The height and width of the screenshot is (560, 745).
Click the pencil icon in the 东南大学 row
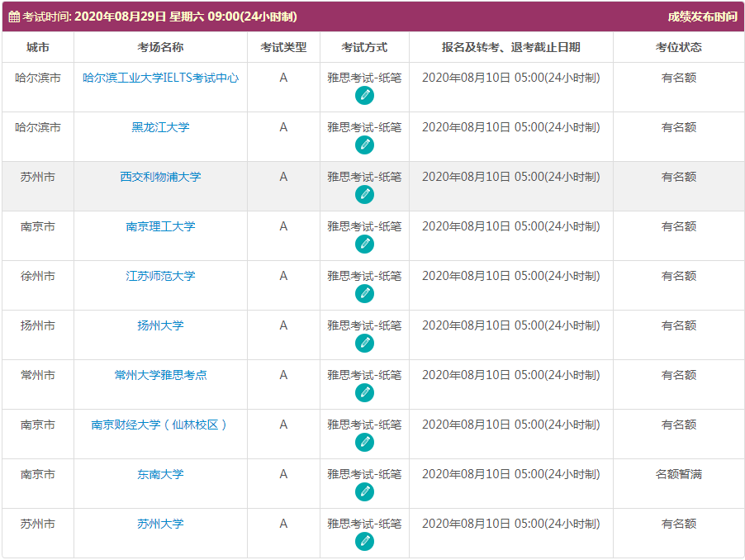(x=364, y=492)
